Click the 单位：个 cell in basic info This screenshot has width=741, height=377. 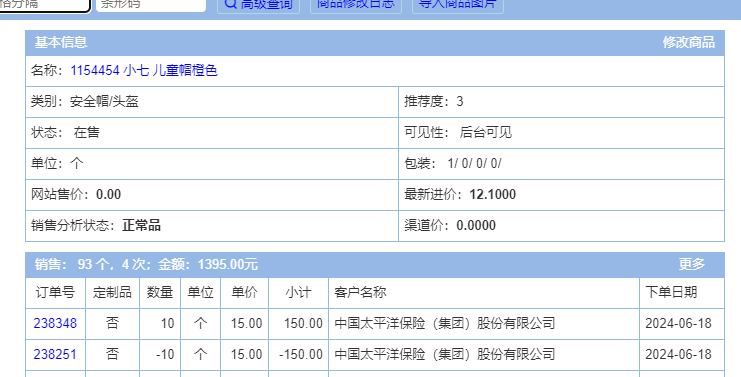(x=212, y=164)
